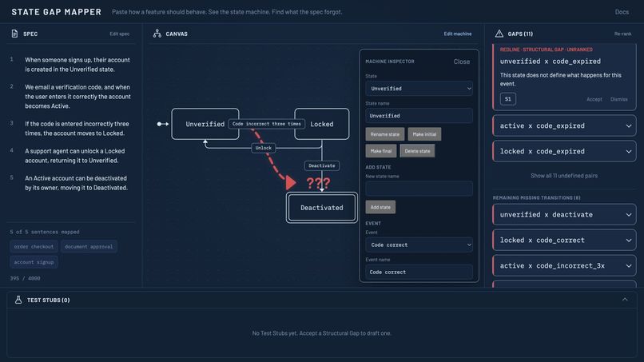Click the S1 sentence badge
644x362 pixels.
click(x=508, y=99)
